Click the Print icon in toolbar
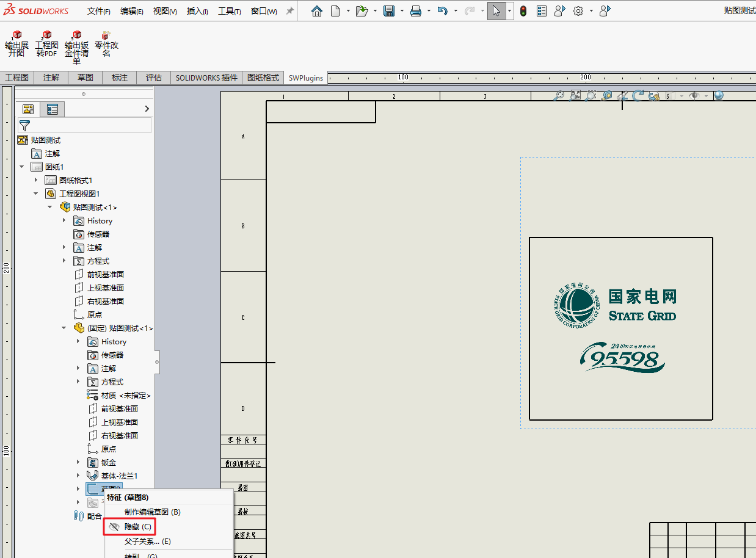 [416, 11]
